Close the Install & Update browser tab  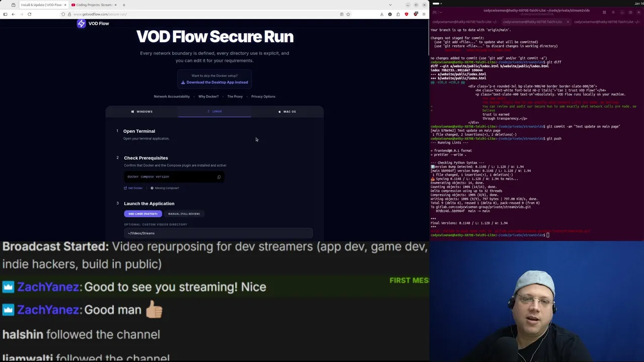click(65, 5)
